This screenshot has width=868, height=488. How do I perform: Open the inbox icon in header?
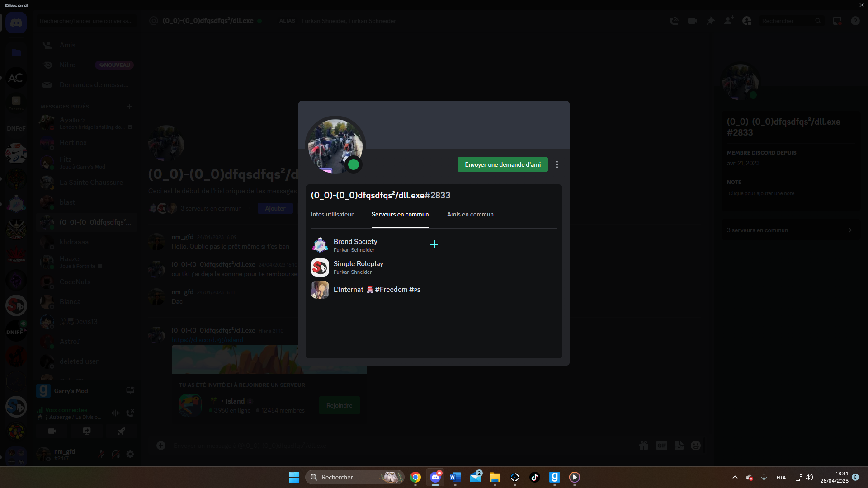click(837, 21)
